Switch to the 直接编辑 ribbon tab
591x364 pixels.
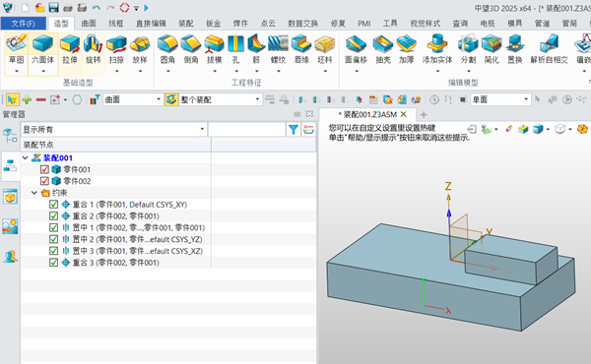point(151,24)
